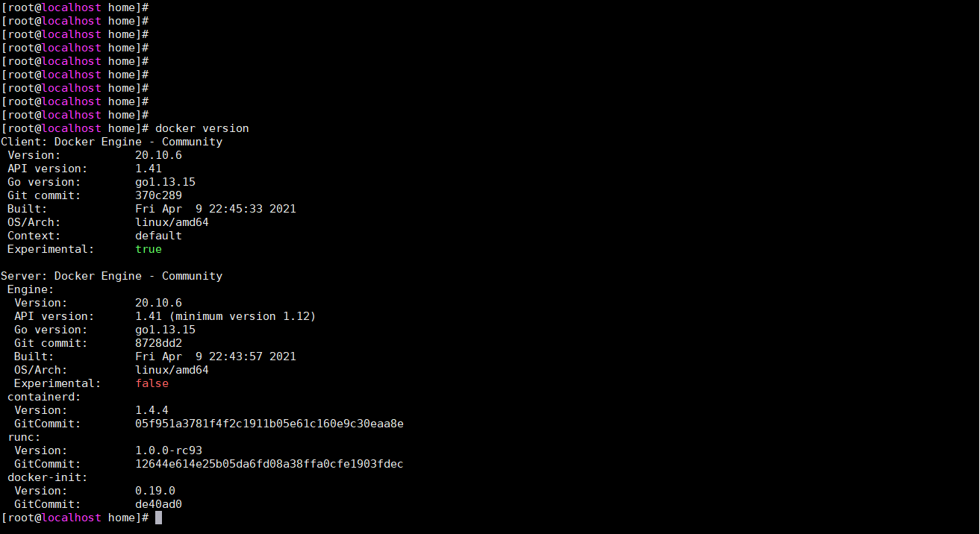Click 'Client: Docker Engine - Community' heading
This screenshot has height=534, width=980.
pyautogui.click(x=112, y=142)
